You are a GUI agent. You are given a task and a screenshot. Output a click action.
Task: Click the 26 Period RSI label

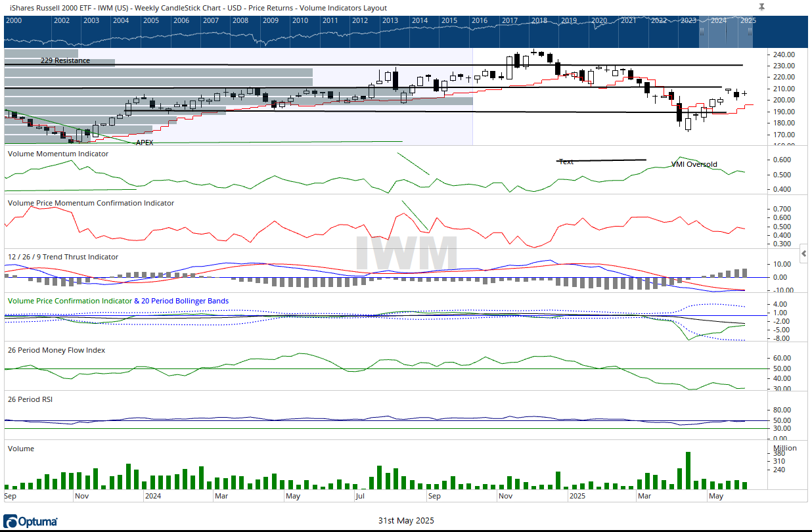pos(30,399)
